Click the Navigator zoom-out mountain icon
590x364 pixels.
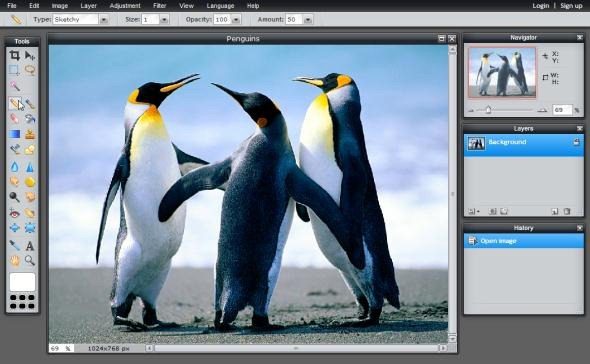coord(471,110)
